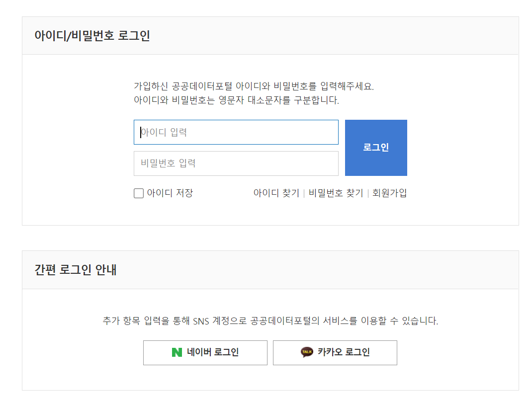Click the 영문자 대소문자 case-sensitivity notice text
The height and width of the screenshot is (402, 532).
pyautogui.click(x=236, y=100)
